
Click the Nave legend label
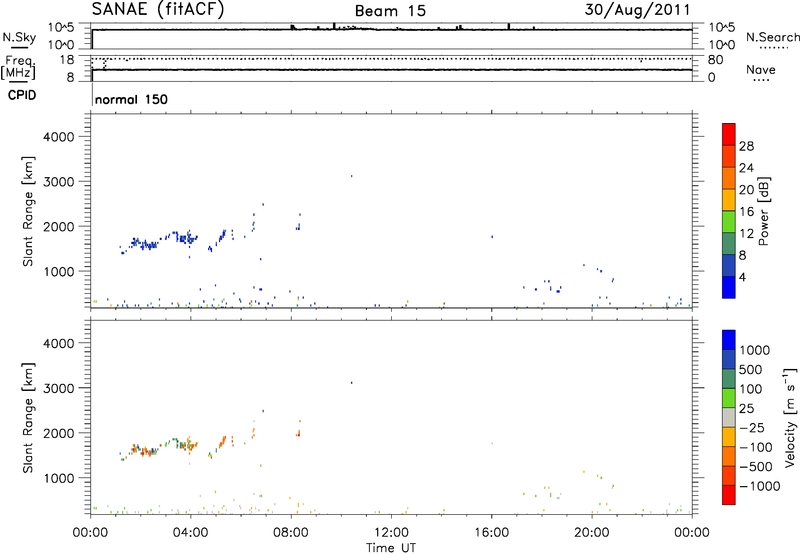(x=761, y=70)
